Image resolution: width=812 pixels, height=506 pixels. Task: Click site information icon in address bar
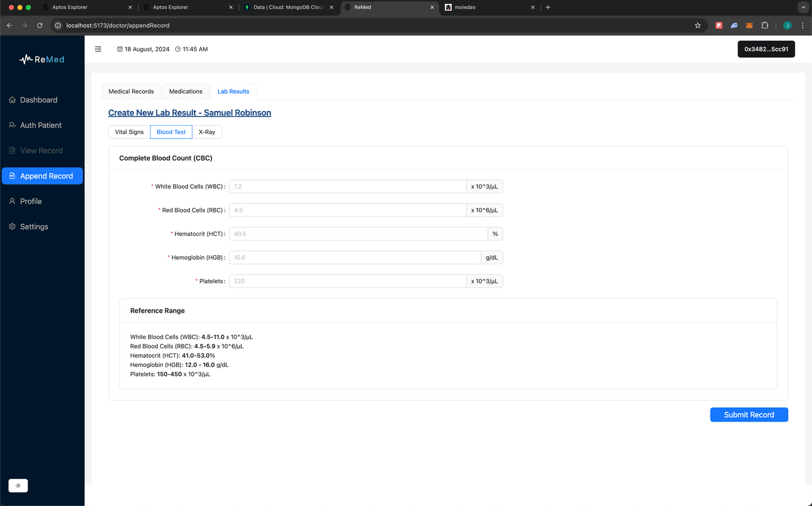point(58,25)
